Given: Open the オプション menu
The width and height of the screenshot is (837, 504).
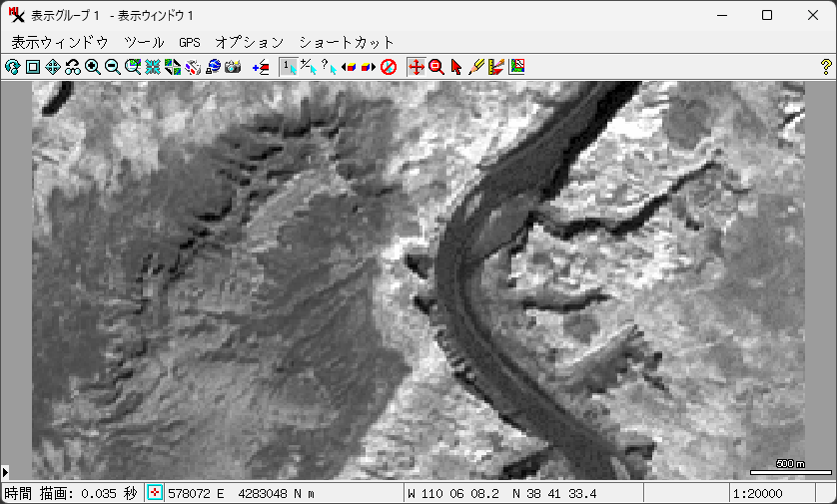Looking at the screenshot, I should point(250,42).
